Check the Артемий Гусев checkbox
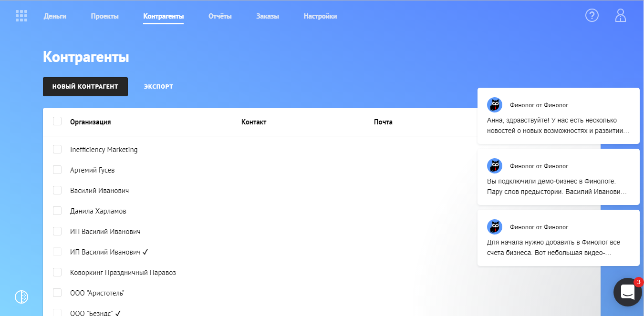 pos(57,170)
